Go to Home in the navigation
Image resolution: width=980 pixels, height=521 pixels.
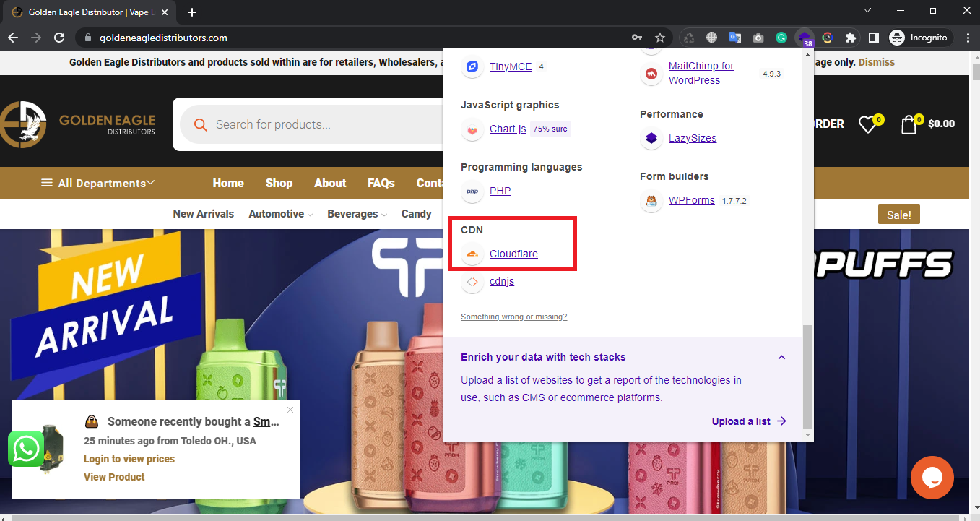[228, 183]
